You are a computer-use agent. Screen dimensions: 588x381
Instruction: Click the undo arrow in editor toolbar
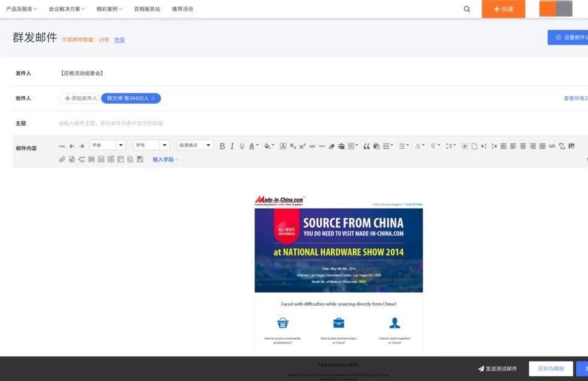72,146
